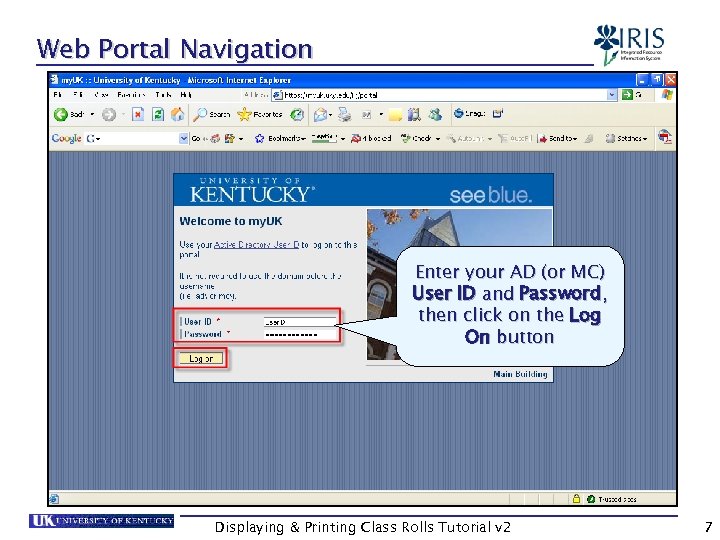This screenshot has height=540, width=720.
Task: Expand the Check button dropdown arrow
Action: (438, 139)
